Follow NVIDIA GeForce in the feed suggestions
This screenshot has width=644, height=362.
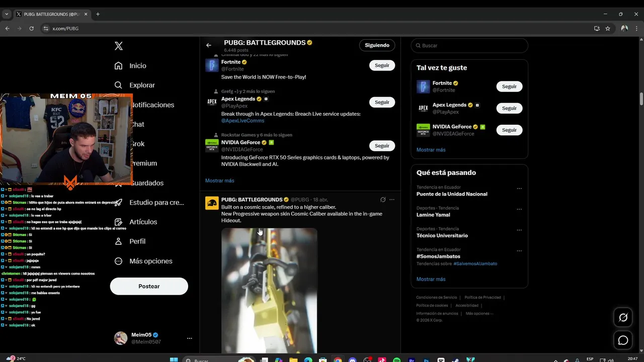click(x=382, y=146)
